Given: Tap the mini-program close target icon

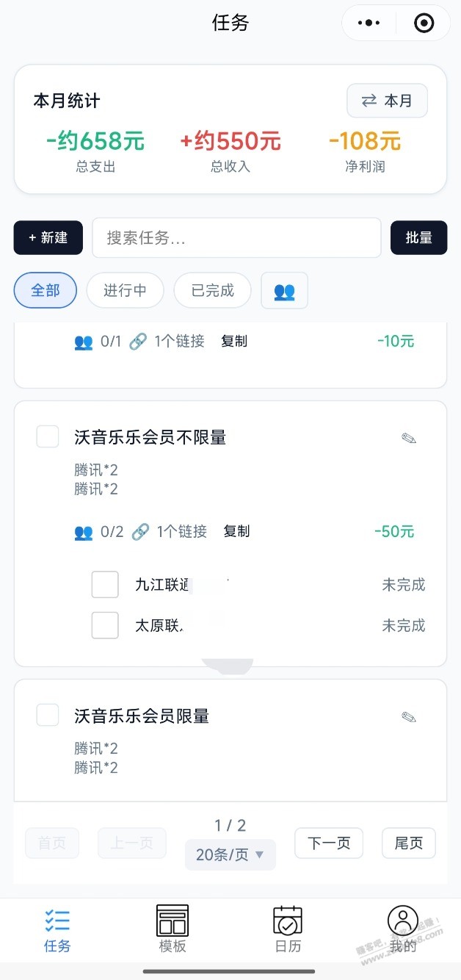Looking at the screenshot, I should point(424,23).
